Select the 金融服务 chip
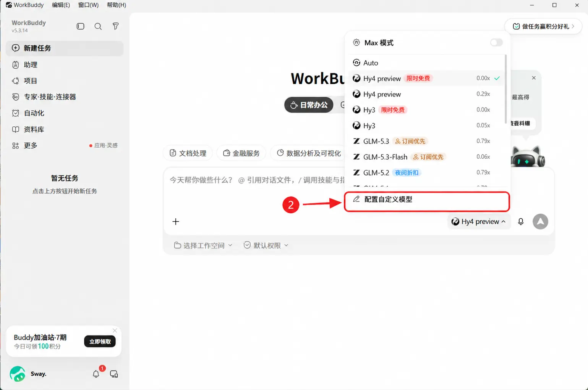The width and height of the screenshot is (588, 390). click(x=241, y=153)
